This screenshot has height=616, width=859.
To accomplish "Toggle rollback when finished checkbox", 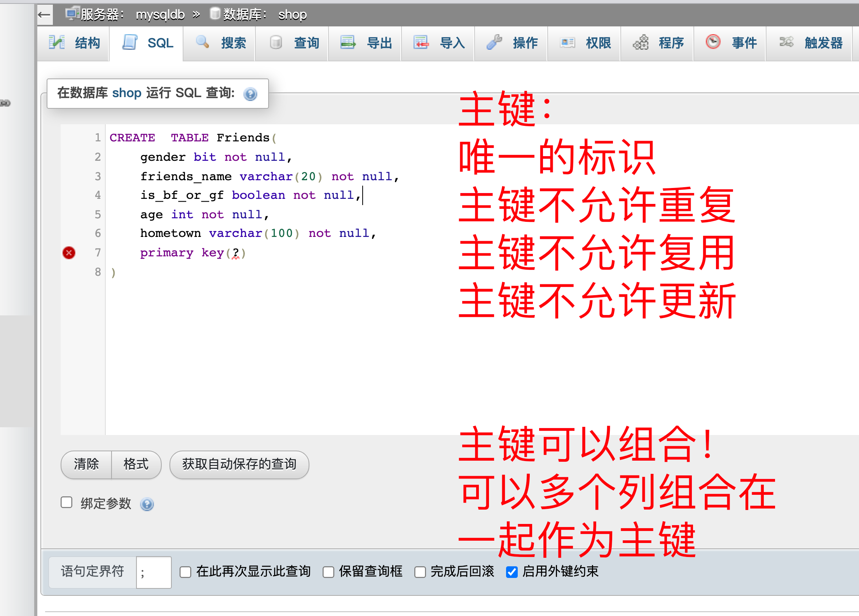I will tap(420, 572).
